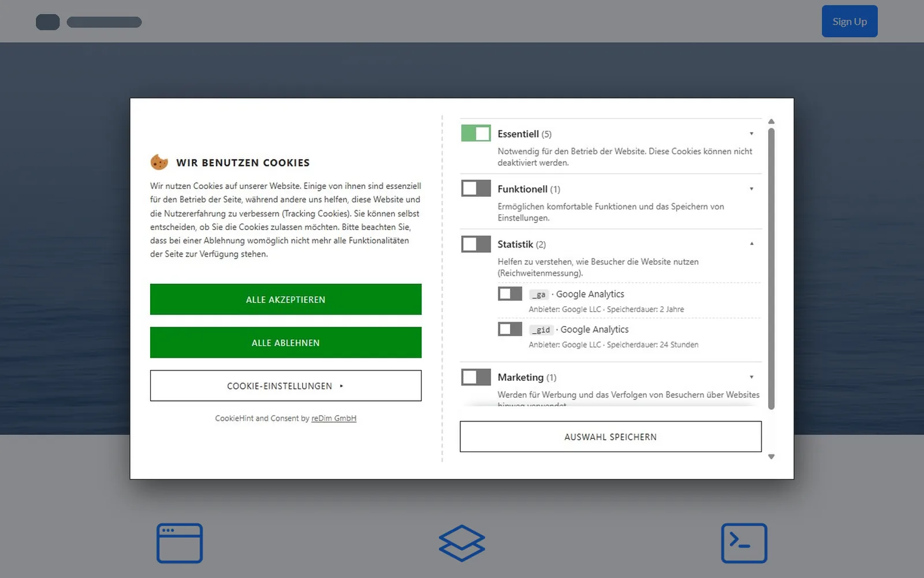
Task: Click the WIR BENUTZEN COOKIES heading
Action: click(243, 163)
